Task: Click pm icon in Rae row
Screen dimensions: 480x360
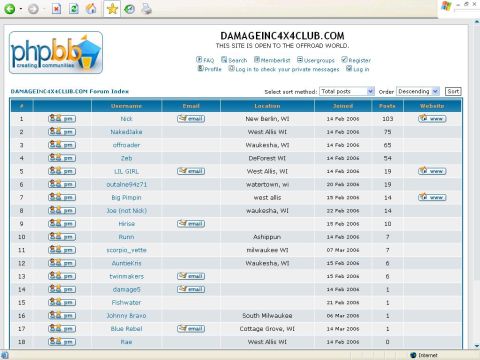Action: point(62,342)
